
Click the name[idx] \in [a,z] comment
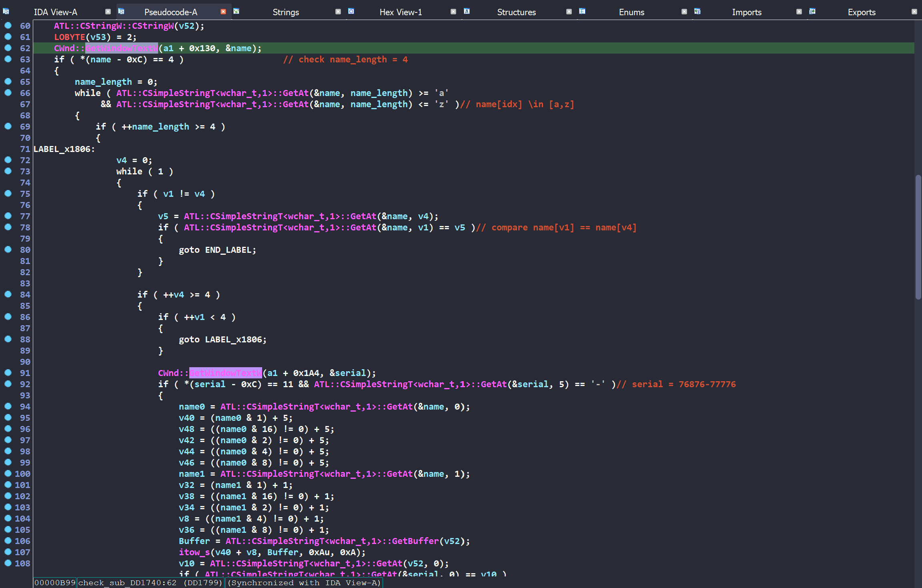[517, 104]
